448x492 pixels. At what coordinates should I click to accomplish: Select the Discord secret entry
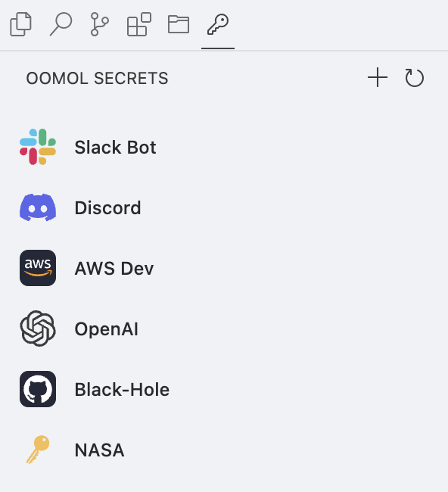tap(224, 207)
